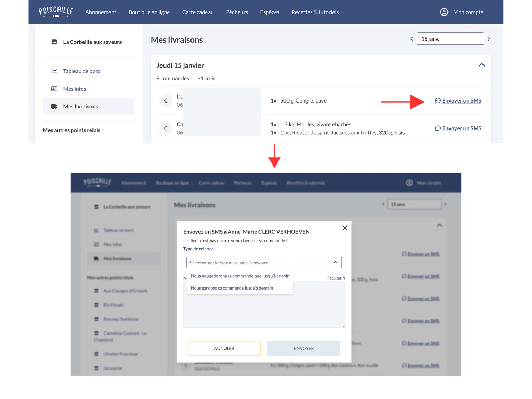
Task: Click the speech bubble icon in the Congre pavé row
Action: pos(438,100)
